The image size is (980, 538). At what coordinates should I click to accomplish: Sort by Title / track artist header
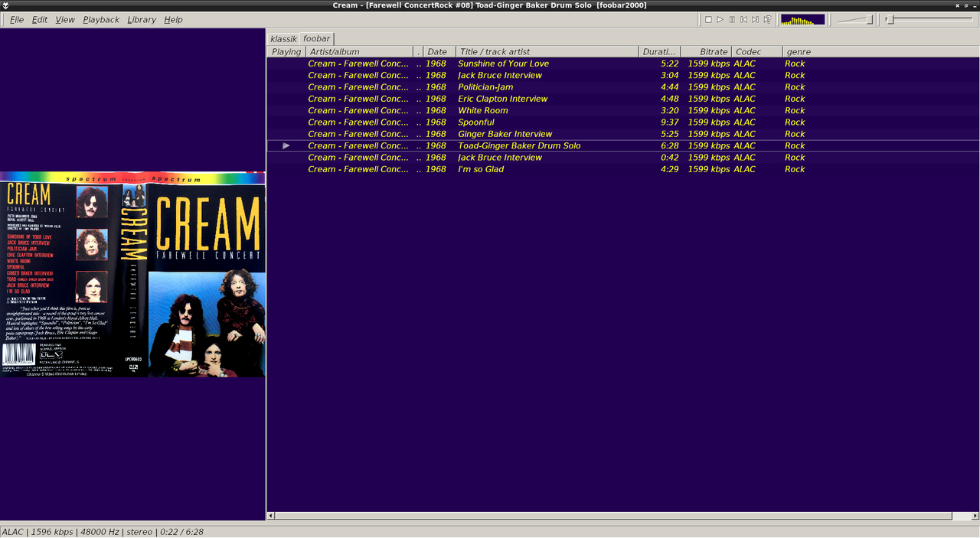click(x=547, y=51)
